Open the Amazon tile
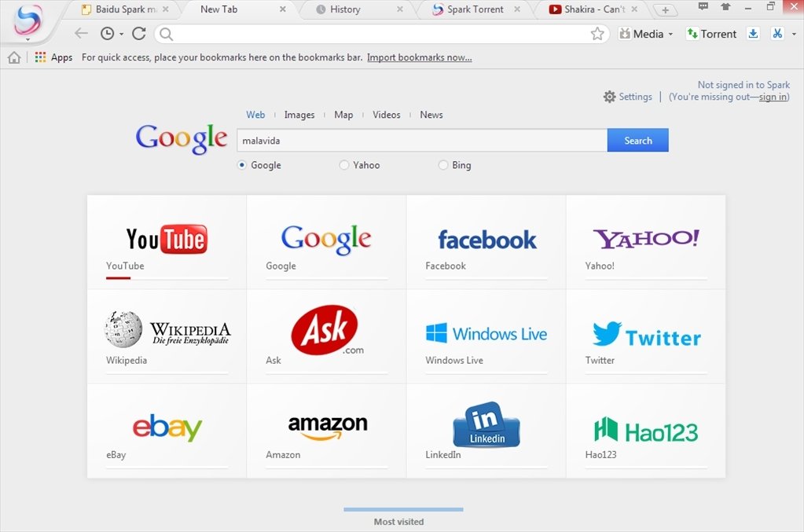Viewport: 804px width, 532px height. click(x=326, y=431)
